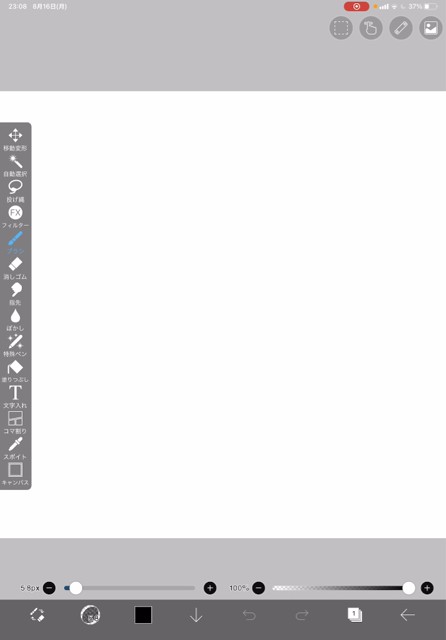446x640 pixels.
Task: Select the Magic Wand (自動選択) tool
Action: (x=15, y=165)
